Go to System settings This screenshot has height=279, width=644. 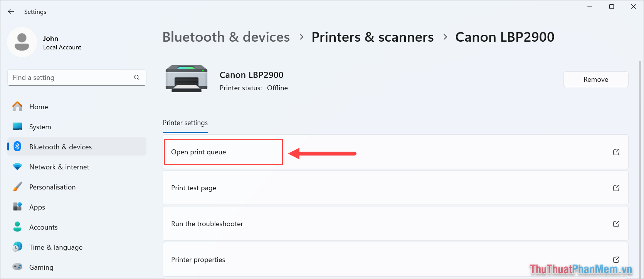coord(77,127)
